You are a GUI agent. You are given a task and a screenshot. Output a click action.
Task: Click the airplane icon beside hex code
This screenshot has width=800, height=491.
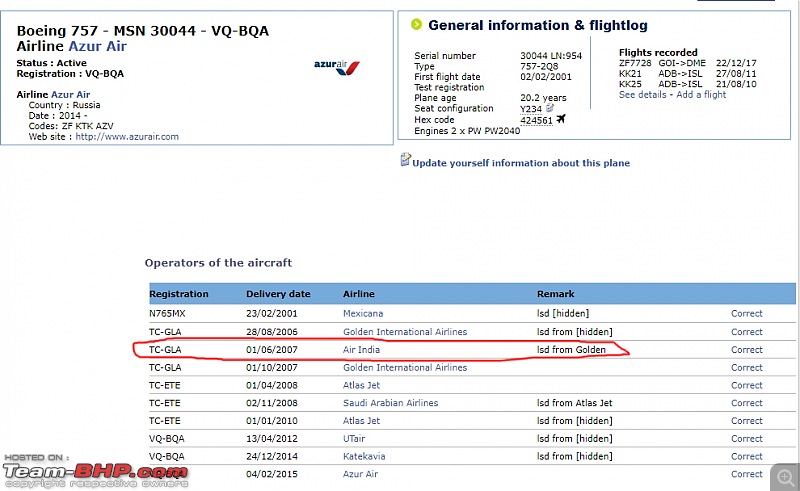pos(561,119)
